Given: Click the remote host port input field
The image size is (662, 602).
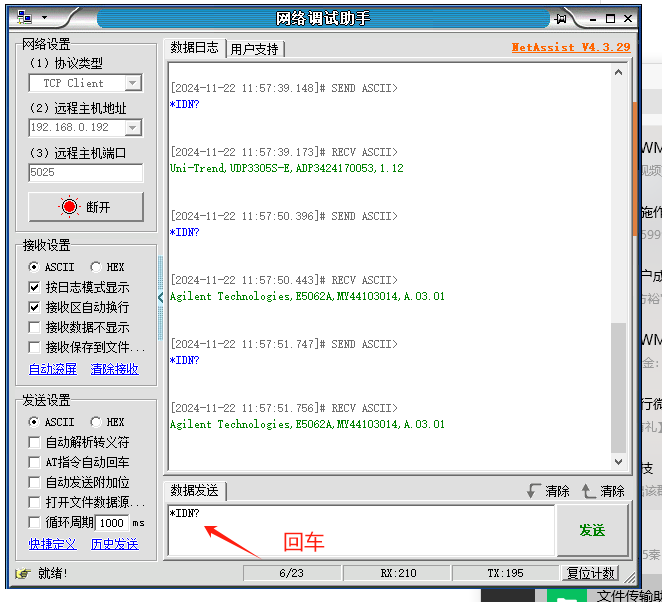Looking at the screenshot, I should coord(86,172).
